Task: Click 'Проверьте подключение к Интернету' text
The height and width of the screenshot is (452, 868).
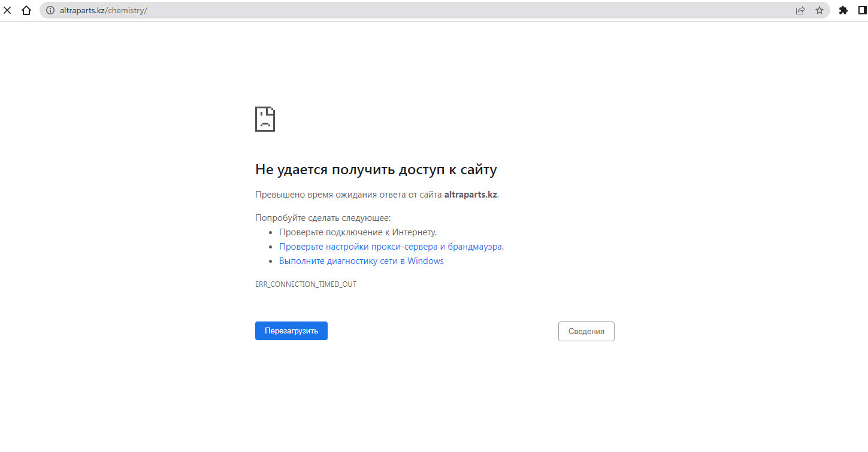Action: point(358,232)
